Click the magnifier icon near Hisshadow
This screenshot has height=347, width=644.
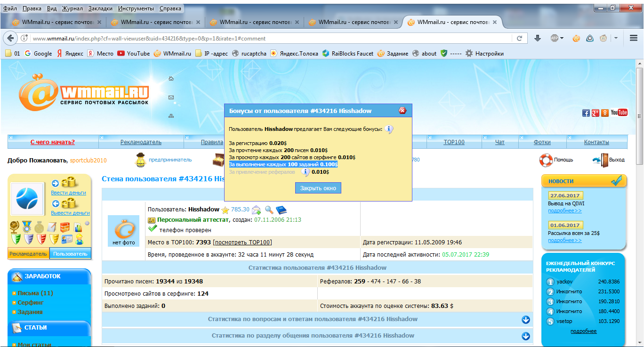(269, 210)
